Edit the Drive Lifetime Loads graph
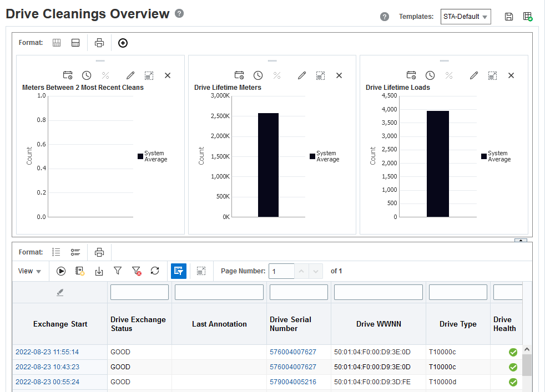This screenshot has width=545, height=392. pos(474,75)
